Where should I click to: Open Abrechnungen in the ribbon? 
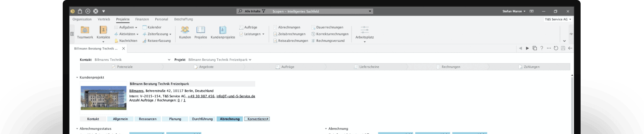[x=287, y=27]
